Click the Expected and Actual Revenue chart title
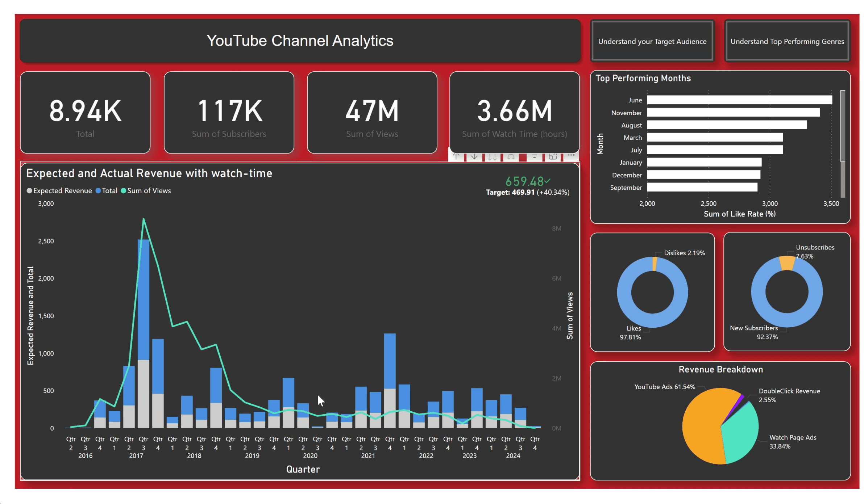 tap(149, 173)
